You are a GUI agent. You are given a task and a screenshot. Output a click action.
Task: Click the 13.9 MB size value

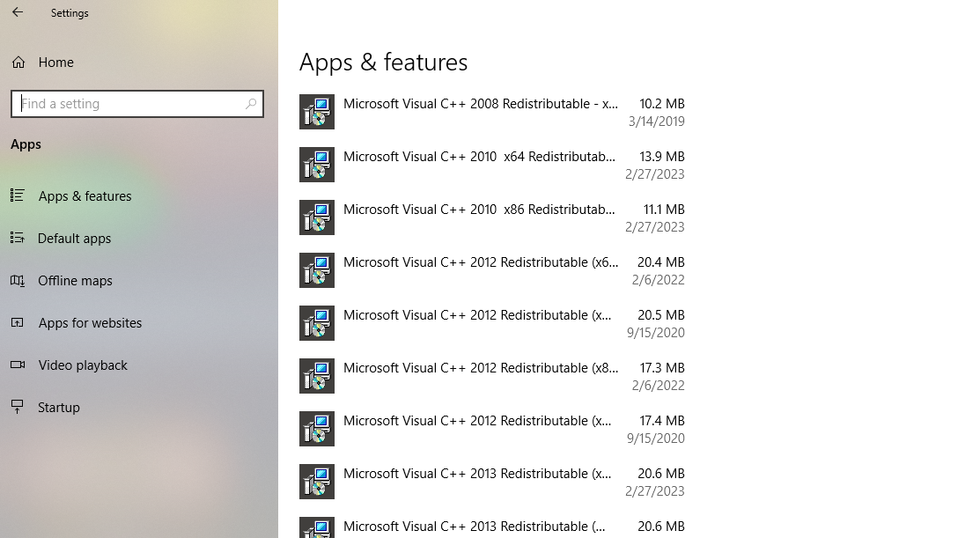point(662,157)
